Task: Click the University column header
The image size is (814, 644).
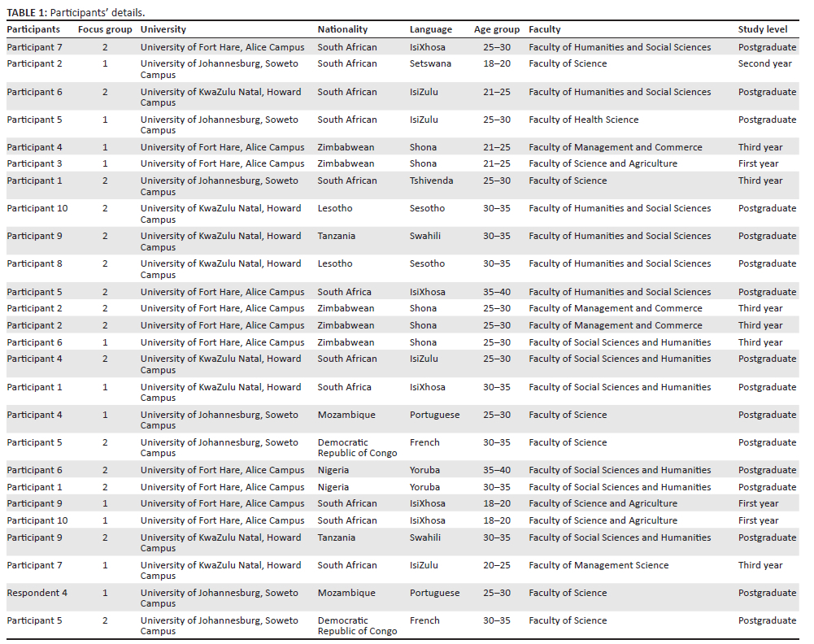Action: [x=163, y=29]
